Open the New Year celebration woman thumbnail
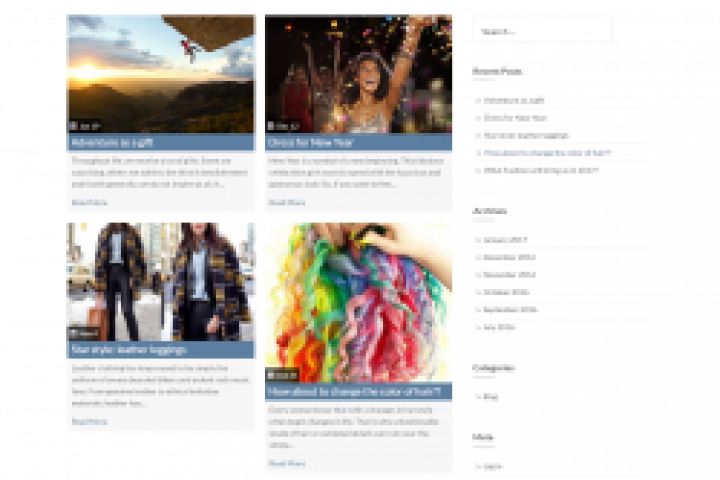This screenshot has width=720, height=480. point(358,74)
